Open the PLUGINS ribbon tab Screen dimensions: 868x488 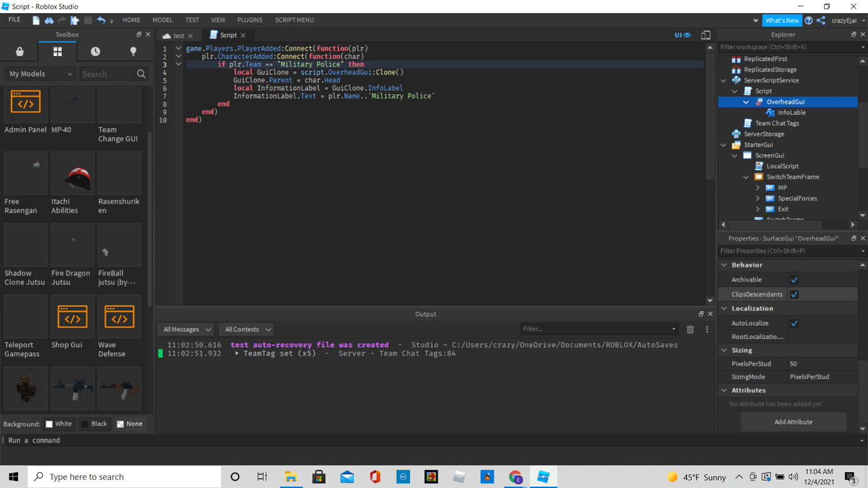click(250, 20)
